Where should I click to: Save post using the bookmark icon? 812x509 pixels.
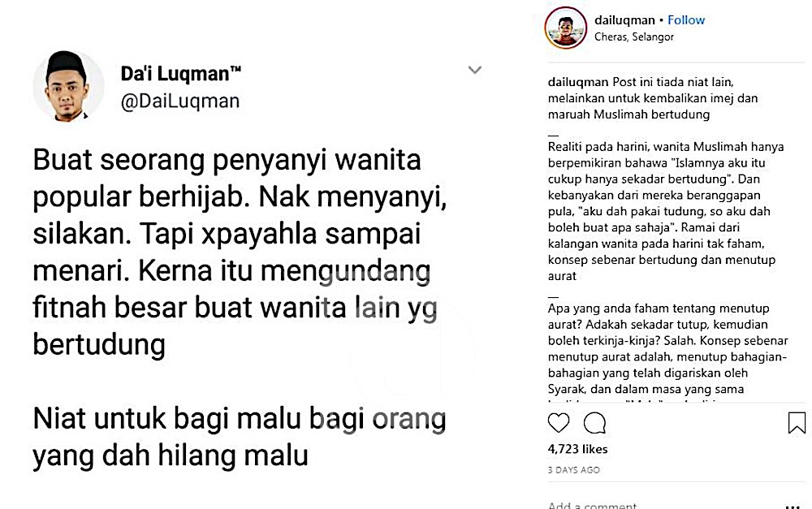(x=797, y=422)
